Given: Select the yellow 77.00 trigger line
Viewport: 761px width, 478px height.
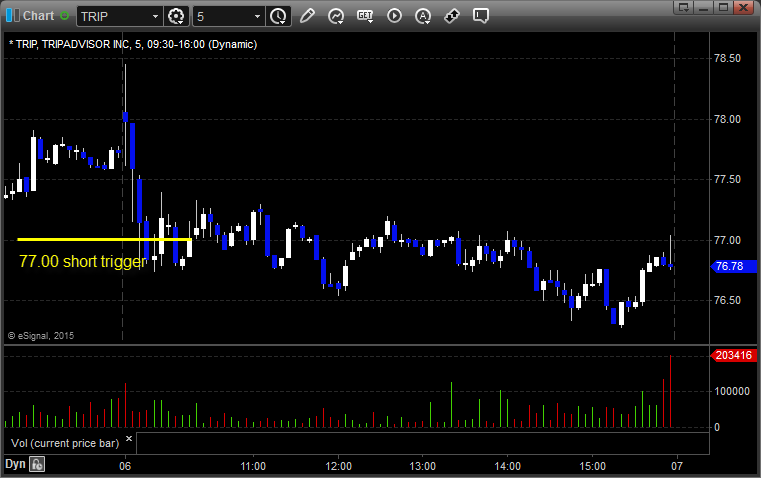Looking at the screenshot, I should coord(100,240).
